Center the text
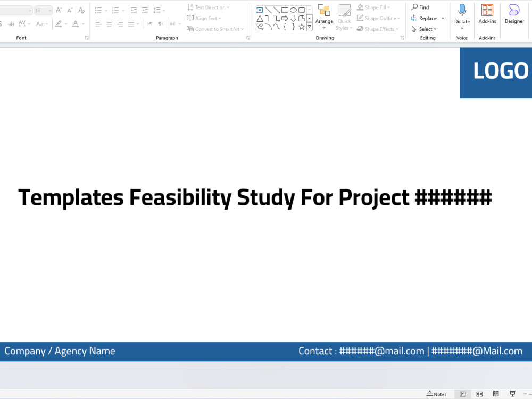This screenshot has height=399, width=532. click(x=109, y=24)
